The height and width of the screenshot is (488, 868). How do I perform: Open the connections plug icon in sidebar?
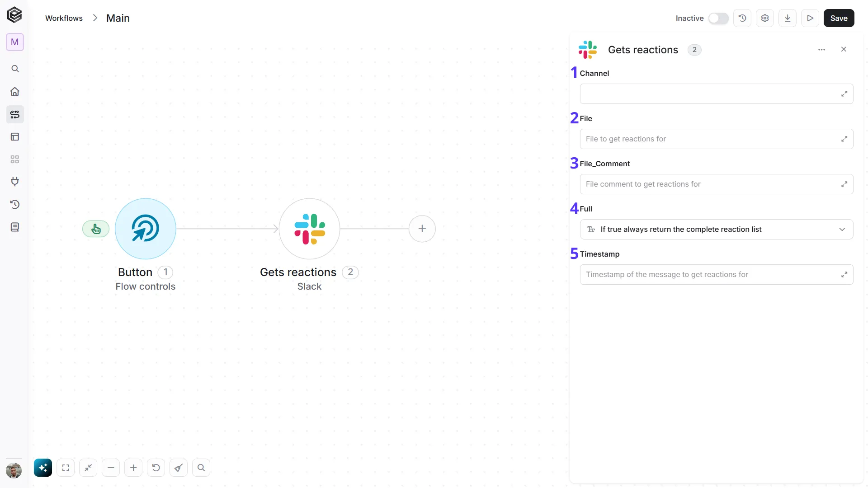point(15,182)
